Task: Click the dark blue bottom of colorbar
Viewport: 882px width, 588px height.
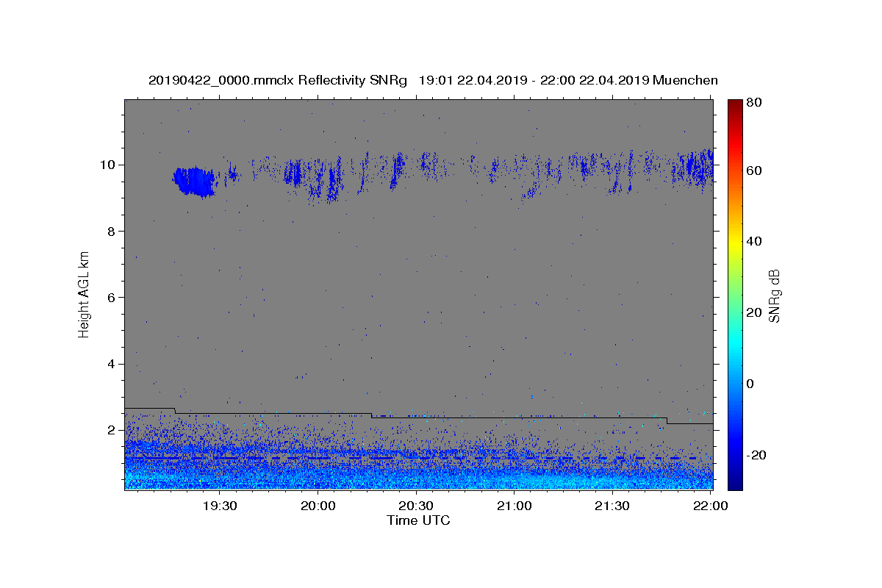Action: coord(735,481)
